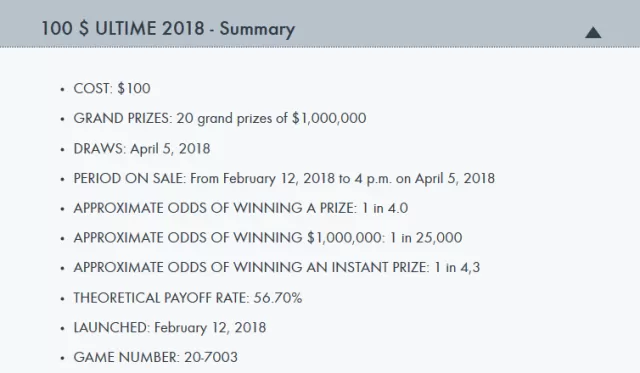Click the odds of winning a prize line
The image size is (640, 373).
pyautogui.click(x=240, y=208)
